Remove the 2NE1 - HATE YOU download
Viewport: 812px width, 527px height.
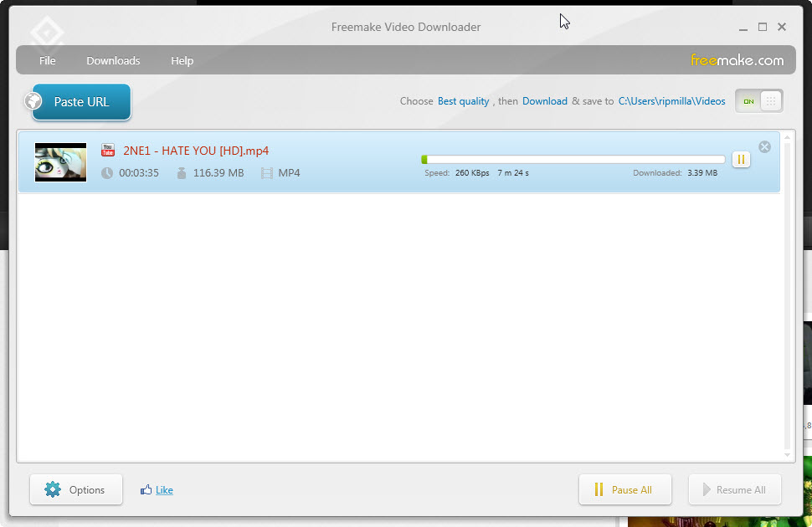coord(764,147)
